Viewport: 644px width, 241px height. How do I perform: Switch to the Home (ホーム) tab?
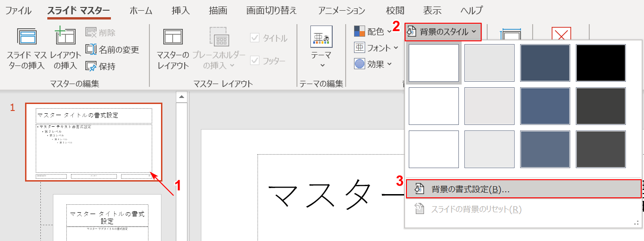(x=141, y=10)
